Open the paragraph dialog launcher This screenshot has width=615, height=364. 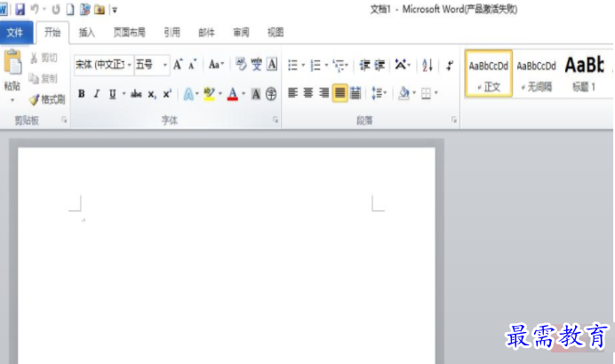tap(454, 120)
